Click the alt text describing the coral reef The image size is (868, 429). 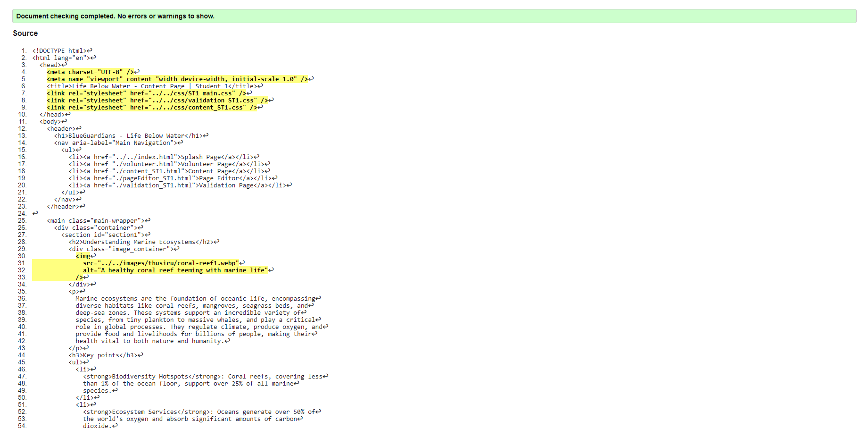tap(174, 270)
